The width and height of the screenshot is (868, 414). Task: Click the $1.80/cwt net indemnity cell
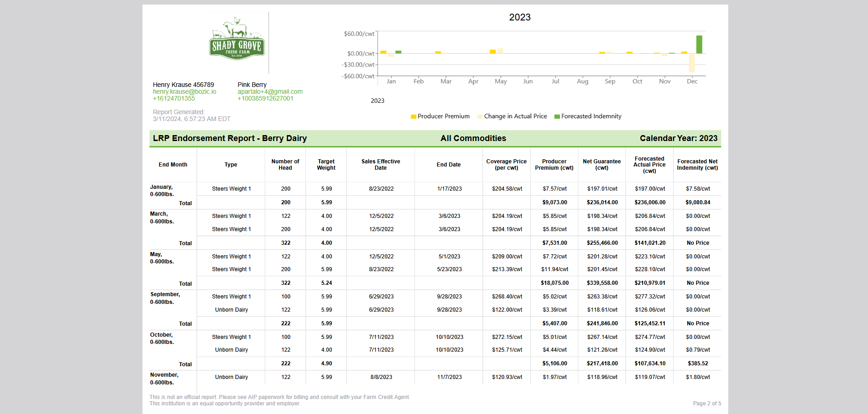tap(698, 377)
